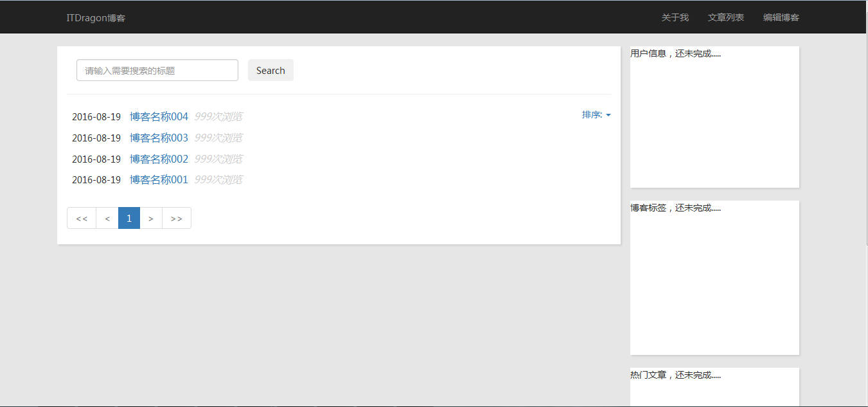
Task: Jump to first page with << button
Action: tap(82, 218)
